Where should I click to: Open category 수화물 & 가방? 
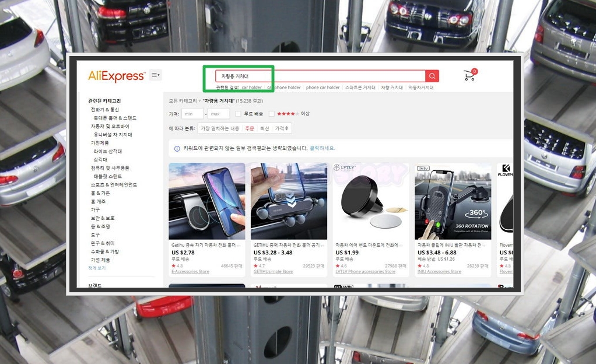[104, 252]
